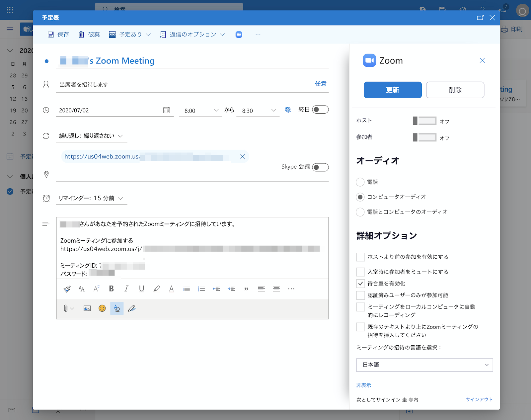
Task: Open the attachment dropdown arrow
Action: click(72, 308)
